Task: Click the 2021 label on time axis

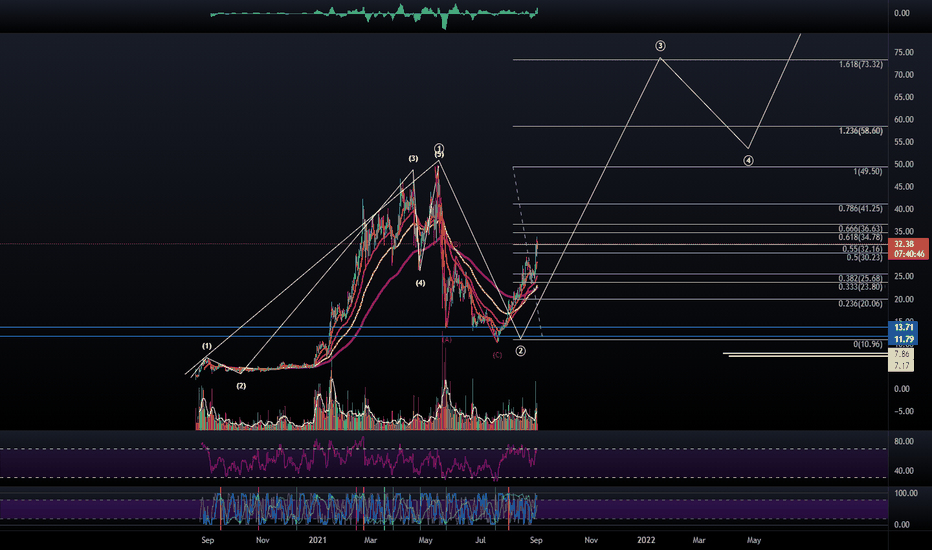Action: tap(317, 540)
